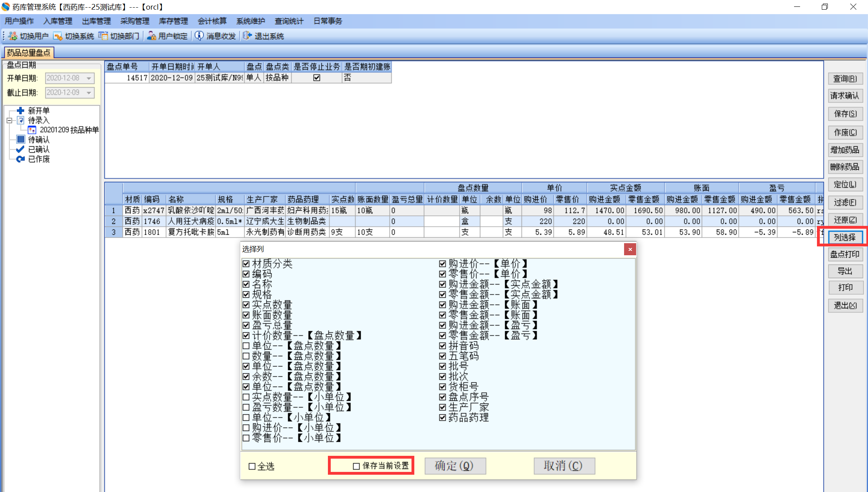Open the 开单日期 date dropdown
This screenshot has width=868, height=492.
coord(89,78)
